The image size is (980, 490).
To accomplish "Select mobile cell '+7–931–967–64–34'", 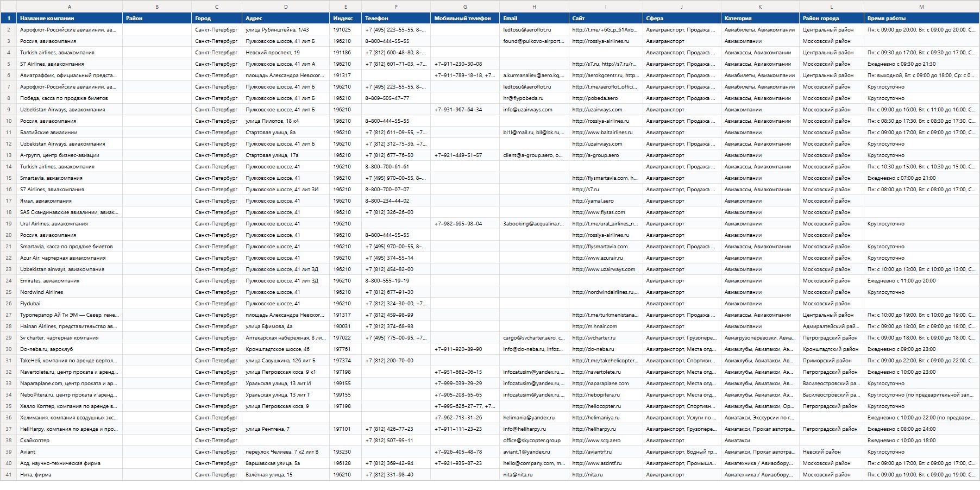I will [465, 109].
